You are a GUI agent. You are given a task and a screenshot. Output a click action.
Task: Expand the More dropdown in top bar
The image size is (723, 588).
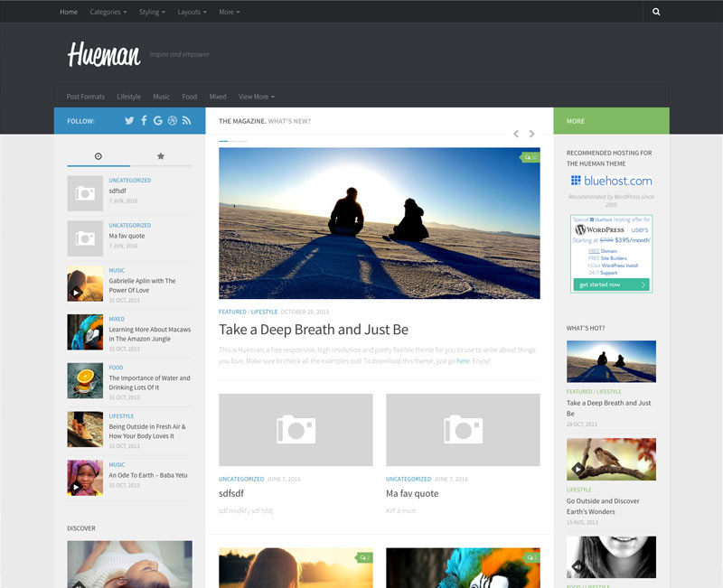(x=230, y=12)
